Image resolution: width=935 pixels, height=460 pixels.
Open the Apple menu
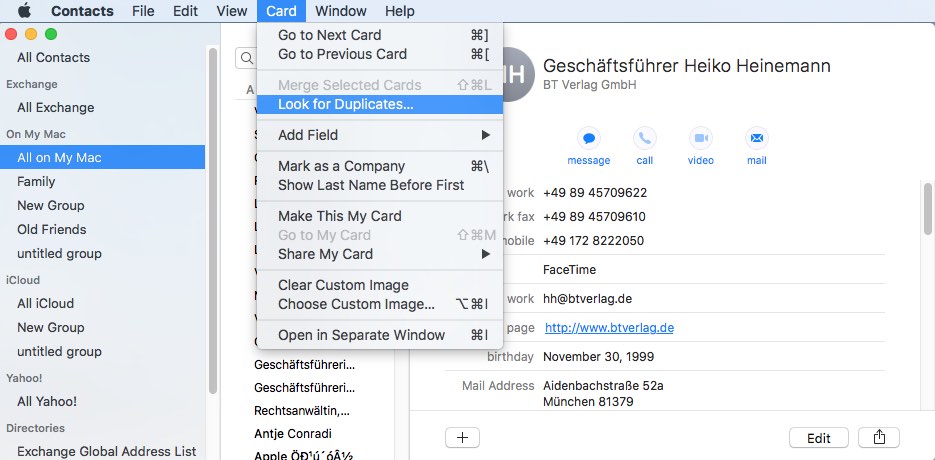tap(24, 11)
